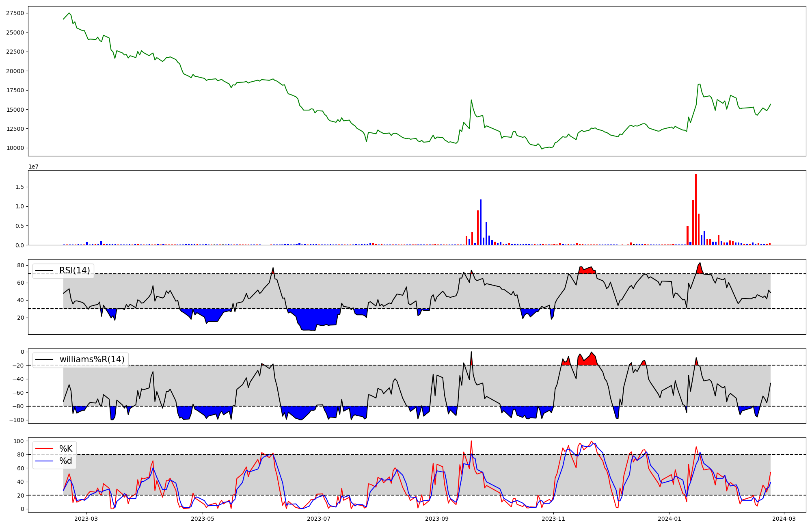Click the 100 tick on stochastic axis
This screenshot has height=528, width=812.
(x=19, y=441)
